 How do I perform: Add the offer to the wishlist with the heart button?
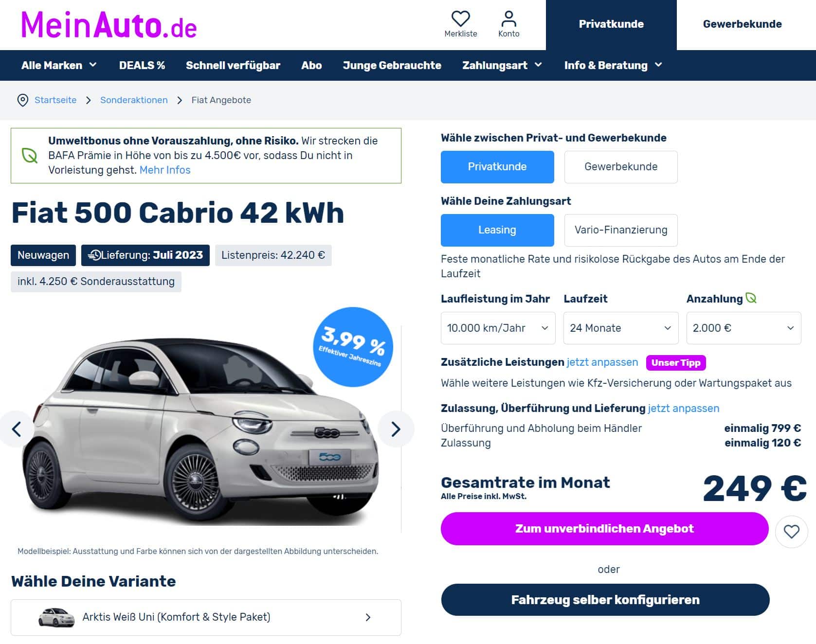coord(791,532)
